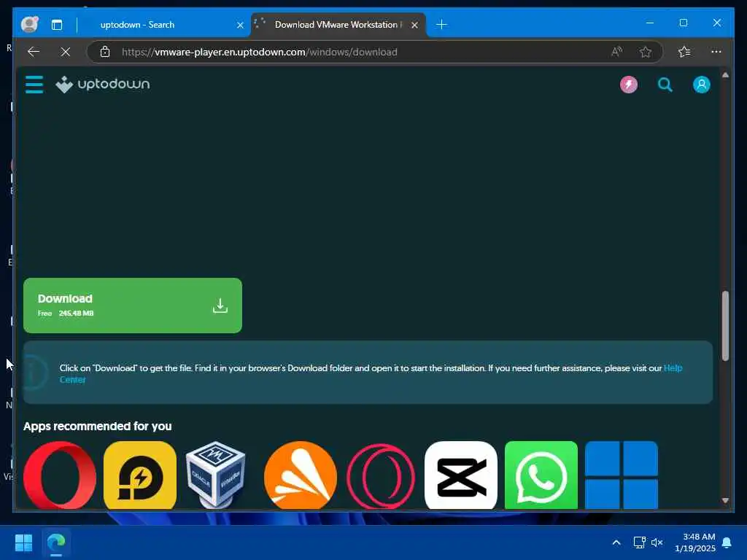
Task: Open the Favorites list button
Action: [x=684, y=52]
